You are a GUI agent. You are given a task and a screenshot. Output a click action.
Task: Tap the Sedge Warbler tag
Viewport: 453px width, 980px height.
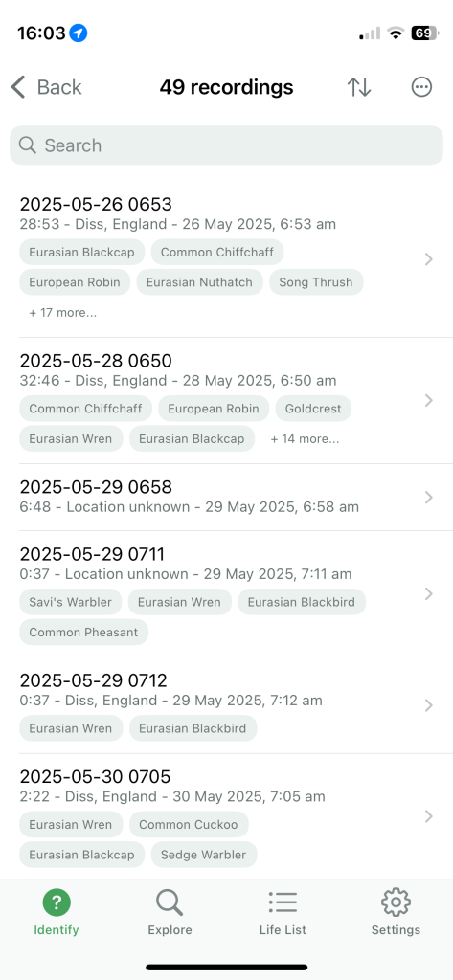click(203, 855)
